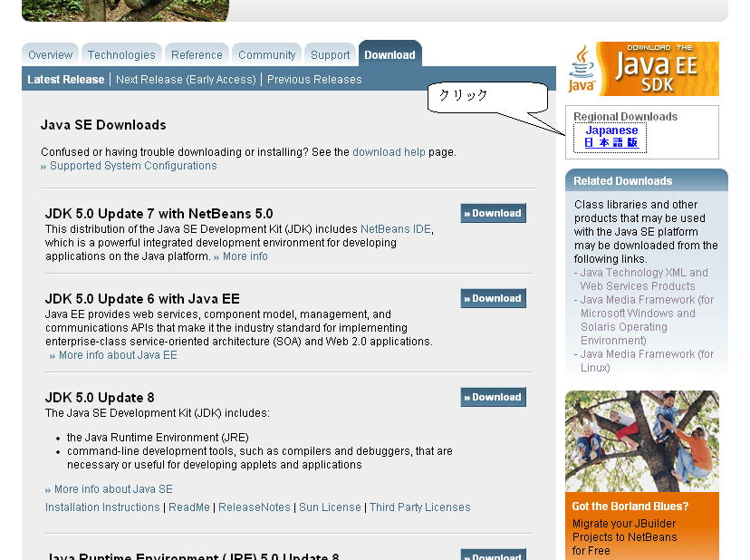Download JDK 5.0 Update 6 with Java EE
Screen dimensions: 750x560
click(x=493, y=298)
